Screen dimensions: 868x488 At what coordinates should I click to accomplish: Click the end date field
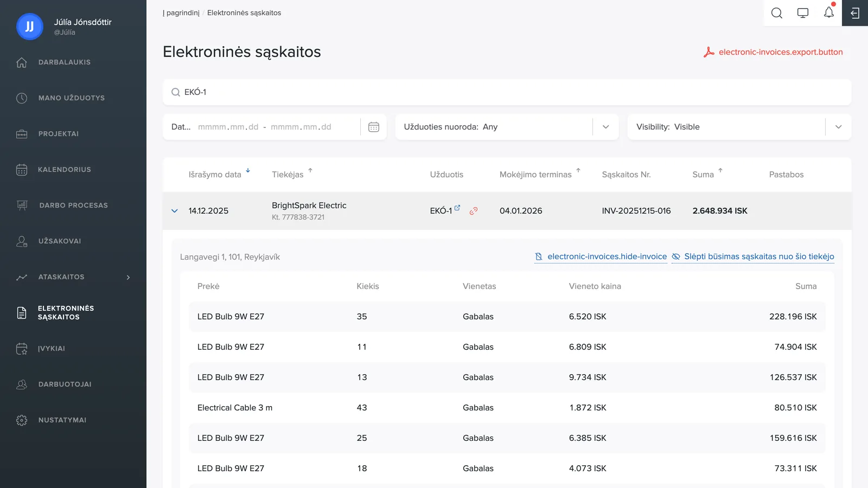pyautogui.click(x=301, y=127)
